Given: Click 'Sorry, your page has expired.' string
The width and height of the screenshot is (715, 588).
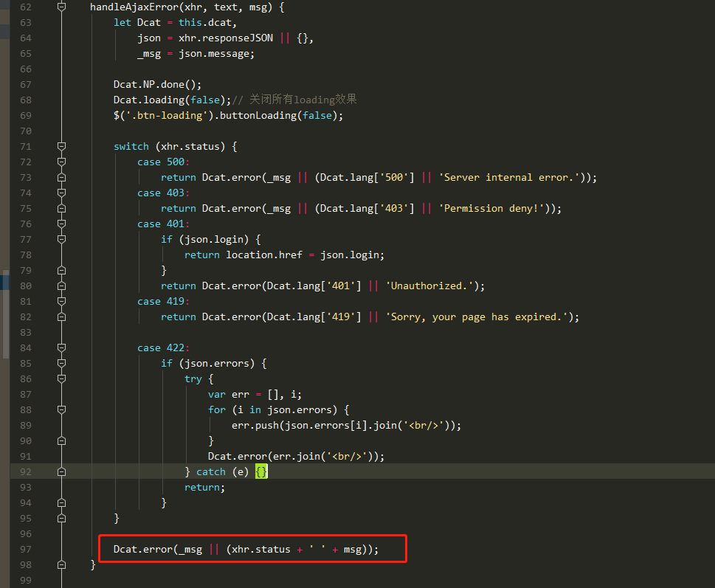Looking at the screenshot, I should [477, 317].
